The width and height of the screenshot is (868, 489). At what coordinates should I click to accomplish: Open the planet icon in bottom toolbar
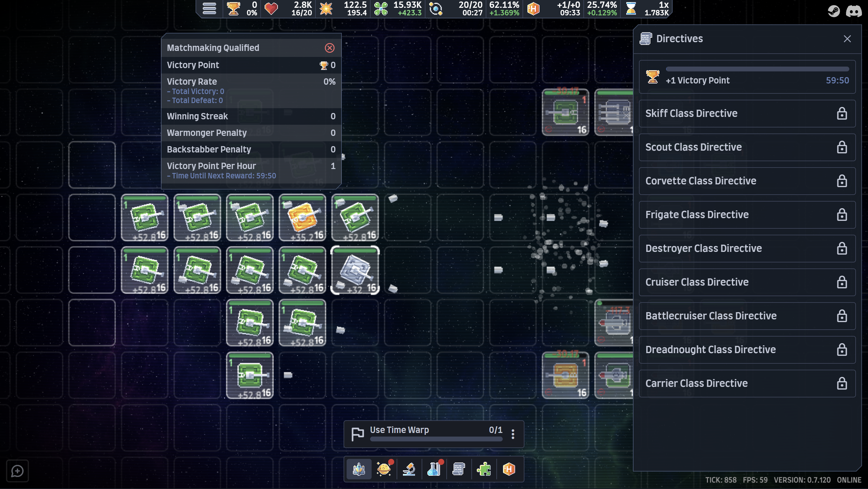coord(384,469)
